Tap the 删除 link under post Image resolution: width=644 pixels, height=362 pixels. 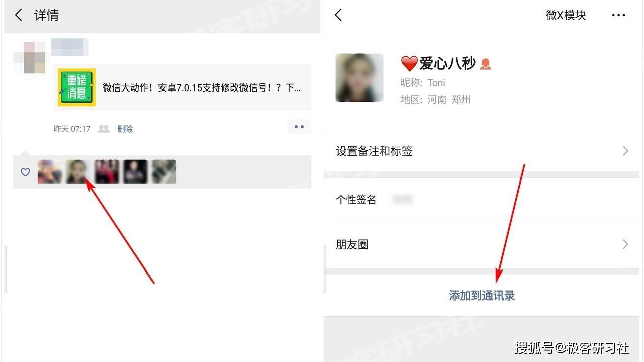125,129
